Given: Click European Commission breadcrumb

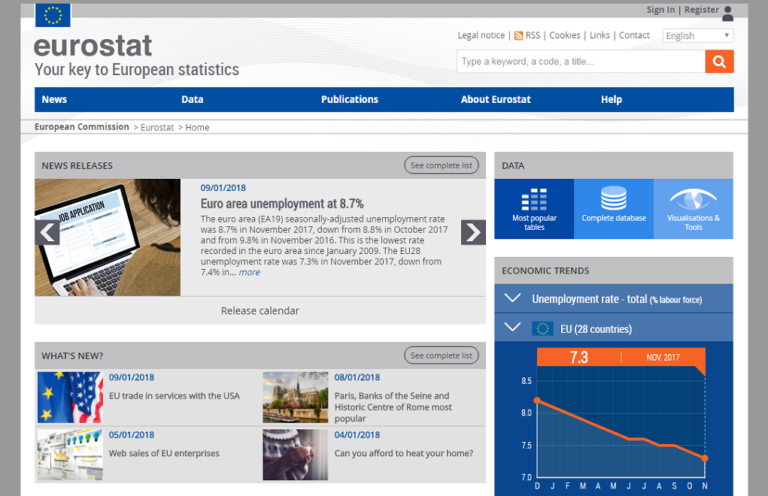Looking at the screenshot, I should pos(82,127).
